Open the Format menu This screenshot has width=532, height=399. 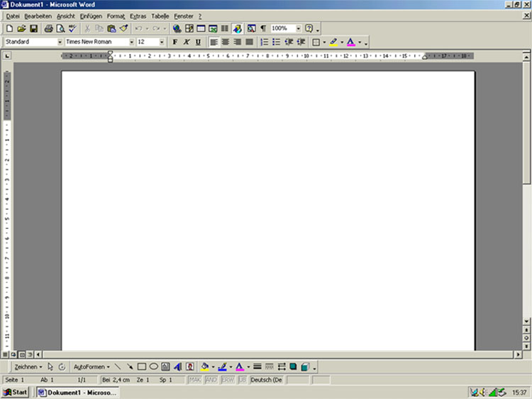pos(116,16)
